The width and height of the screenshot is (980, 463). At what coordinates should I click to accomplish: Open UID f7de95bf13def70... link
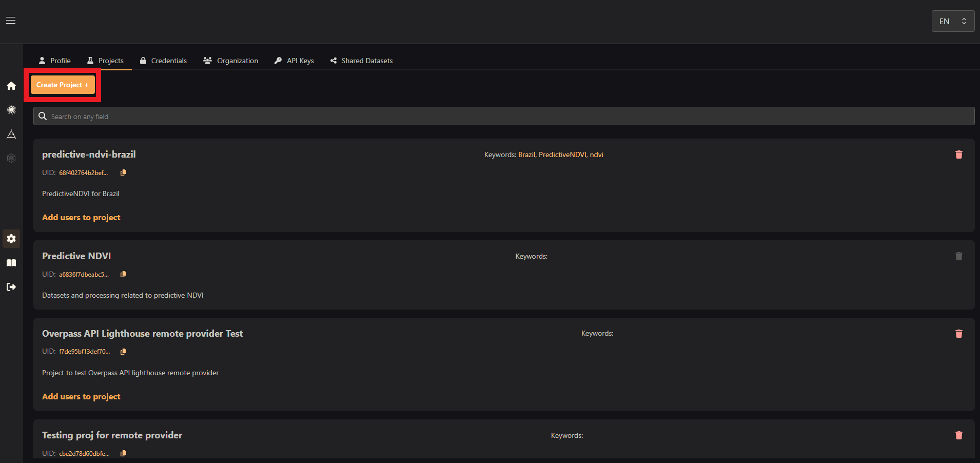coord(85,352)
